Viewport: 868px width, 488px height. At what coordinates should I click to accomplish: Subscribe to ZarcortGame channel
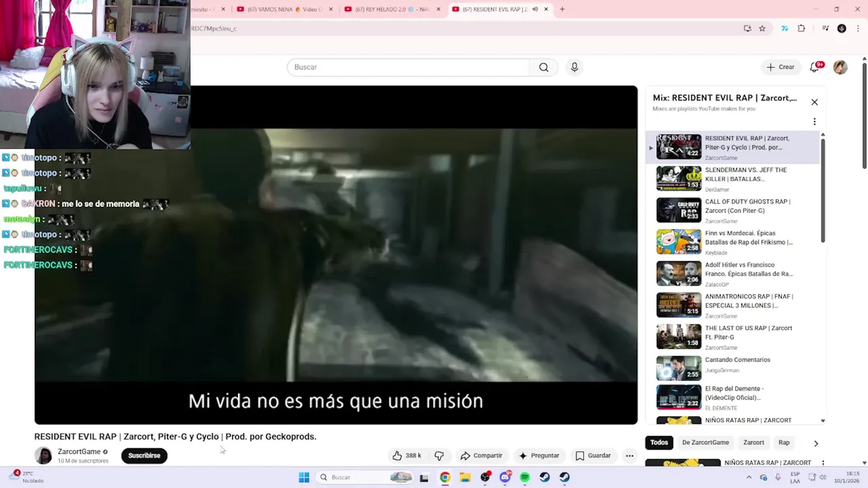tap(144, 455)
